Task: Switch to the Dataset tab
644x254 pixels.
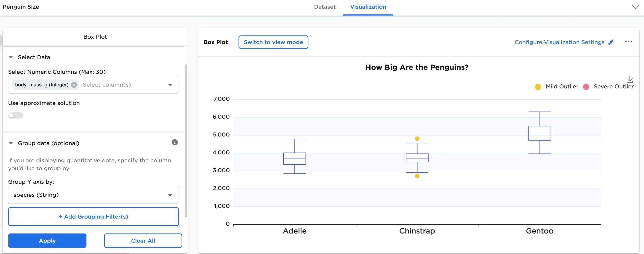Action: click(324, 7)
